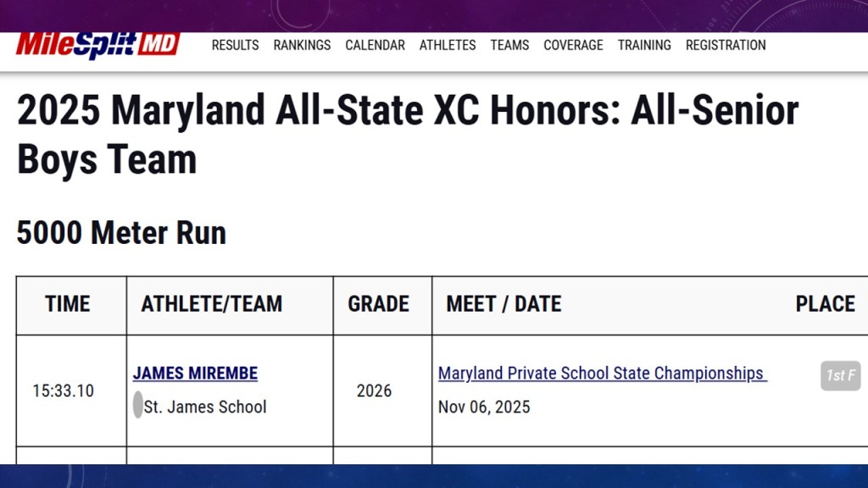Click the St. James School team name
The width and height of the screenshot is (868, 488).
click(205, 407)
